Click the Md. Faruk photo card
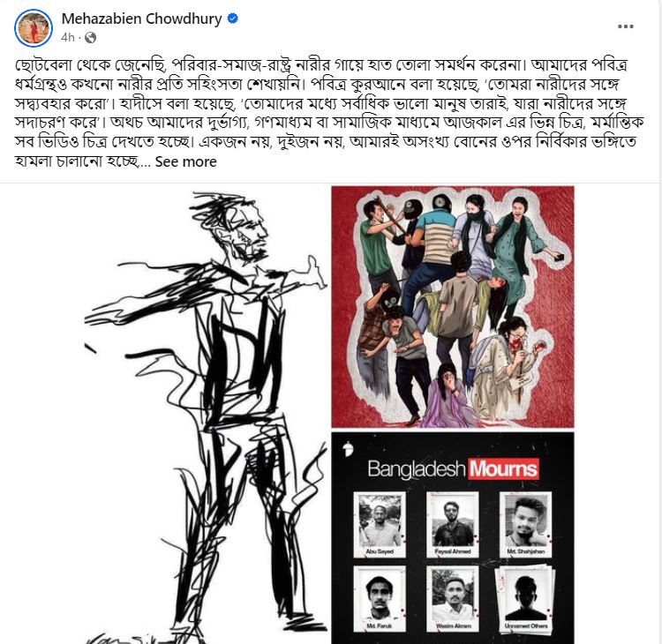 380,599
